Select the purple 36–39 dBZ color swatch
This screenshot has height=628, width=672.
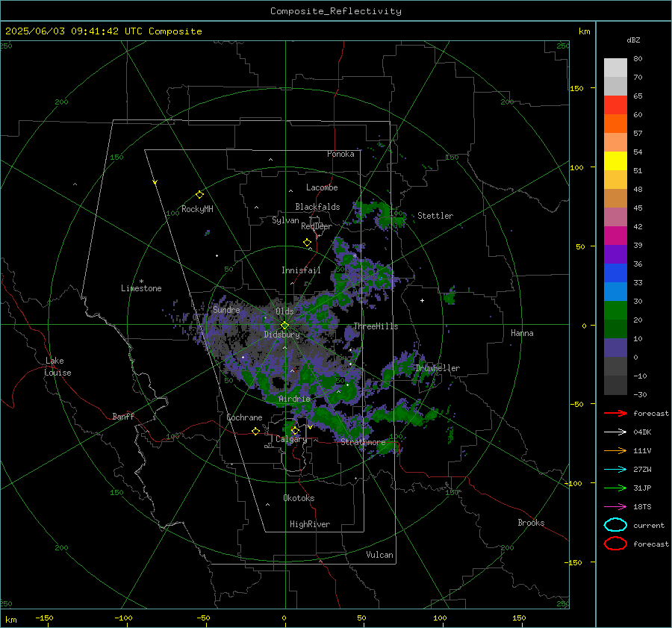[615, 255]
